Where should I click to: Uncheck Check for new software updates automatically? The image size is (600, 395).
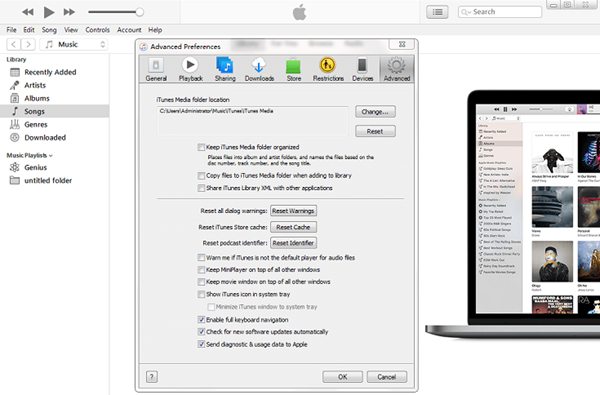tap(201, 332)
